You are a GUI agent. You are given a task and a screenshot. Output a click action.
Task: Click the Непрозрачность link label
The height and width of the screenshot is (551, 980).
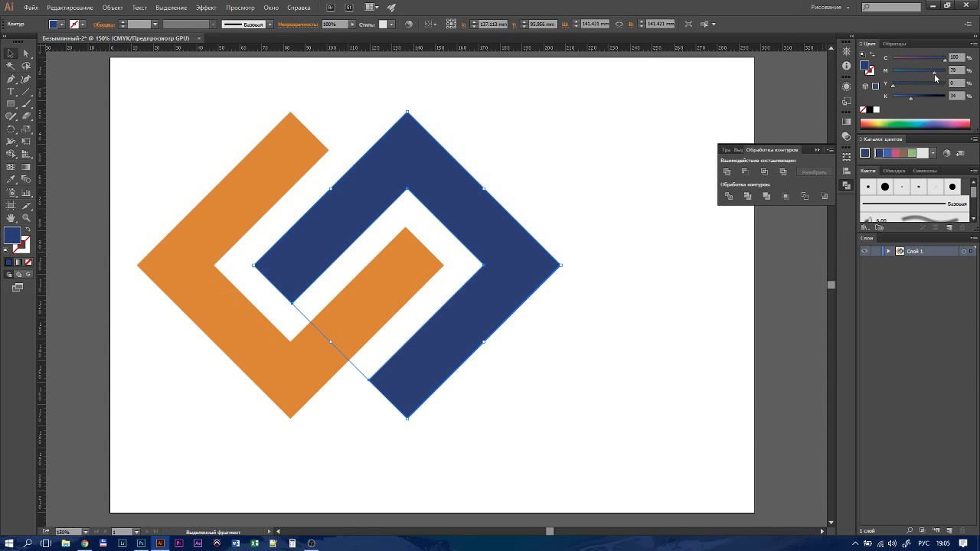click(298, 24)
